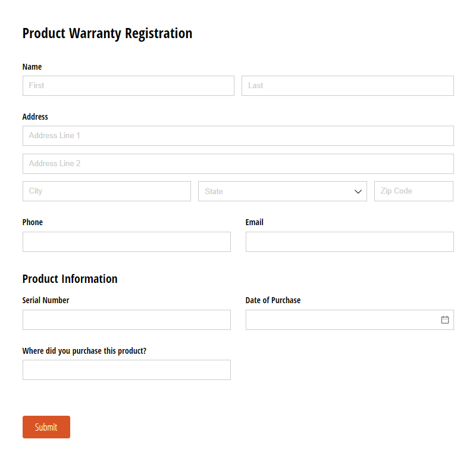Focus the City input field
476x461 pixels.
point(106,191)
